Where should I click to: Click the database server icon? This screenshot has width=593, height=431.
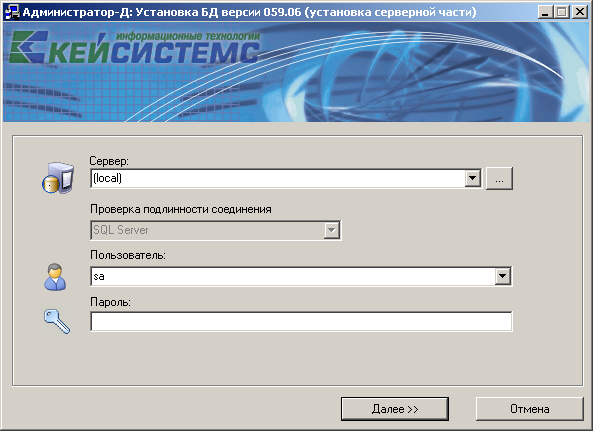pyautogui.click(x=57, y=178)
